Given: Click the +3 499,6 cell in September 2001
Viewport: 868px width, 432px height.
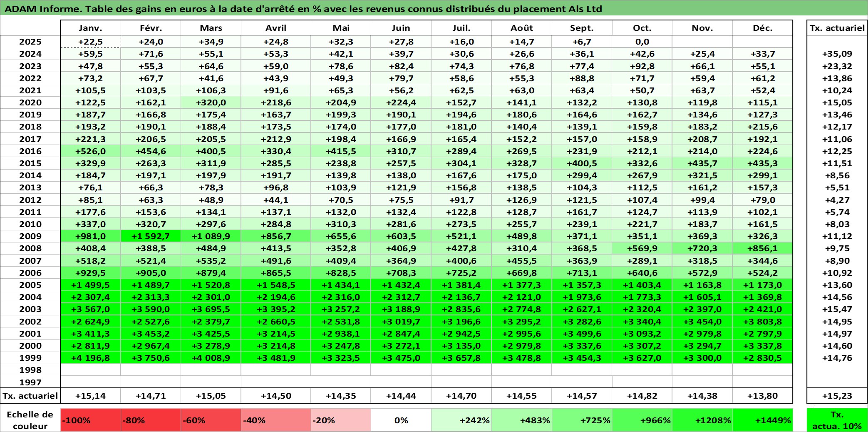Looking at the screenshot, I should pyautogui.click(x=582, y=334).
